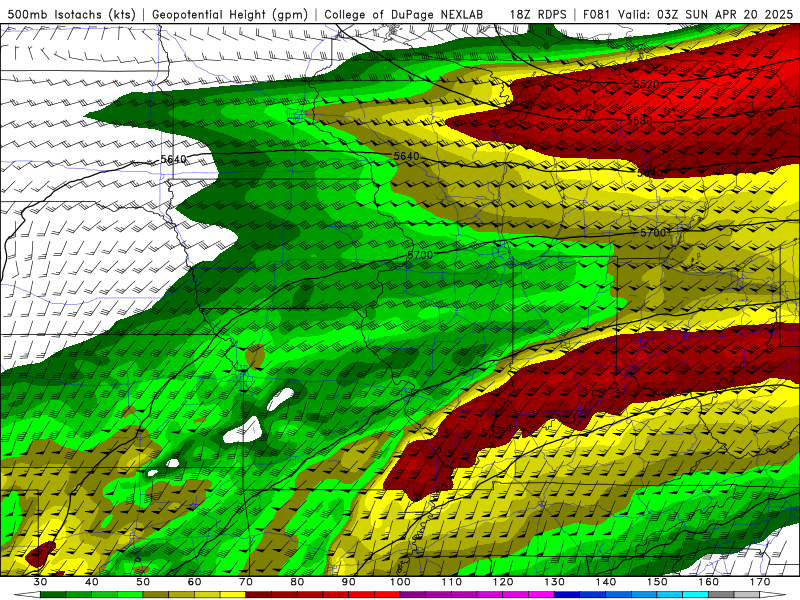This screenshot has height=600, width=800.
Task: Click the "18Z RDPS" model run label
Action: [x=538, y=15]
